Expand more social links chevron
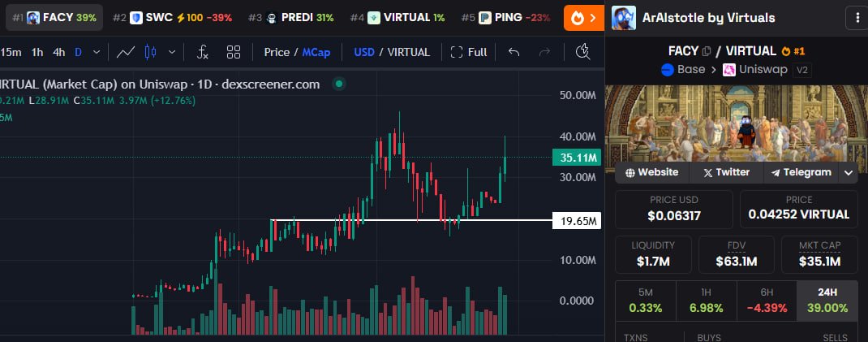Viewport: 868px width, 342px height. (x=849, y=172)
